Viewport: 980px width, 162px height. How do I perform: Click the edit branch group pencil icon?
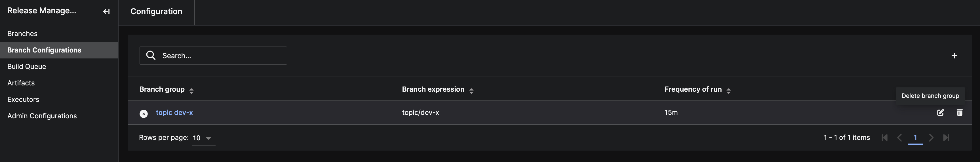(941, 112)
